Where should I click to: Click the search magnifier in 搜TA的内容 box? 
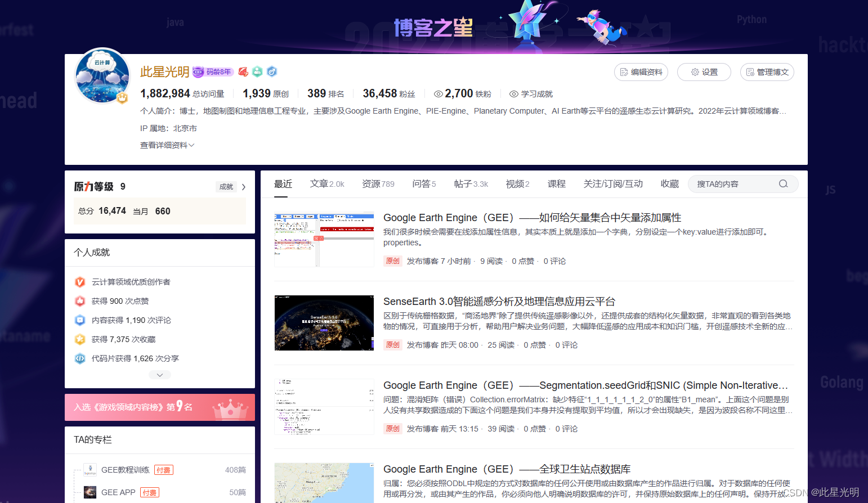pyautogui.click(x=783, y=183)
